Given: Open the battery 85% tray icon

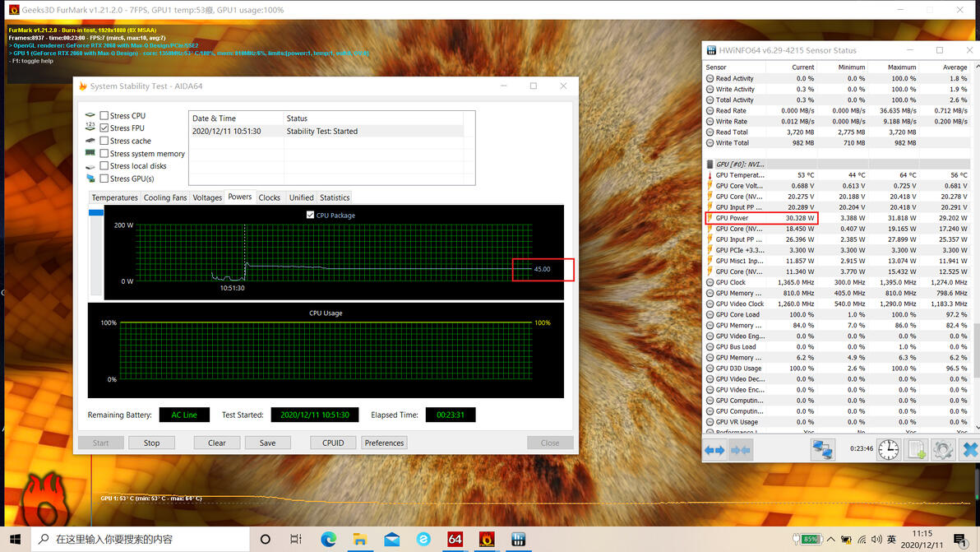Looking at the screenshot, I should pyautogui.click(x=807, y=539).
